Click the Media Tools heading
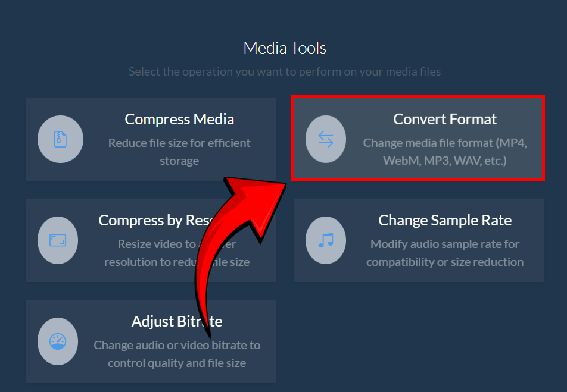This screenshot has width=567, height=392. (x=284, y=48)
